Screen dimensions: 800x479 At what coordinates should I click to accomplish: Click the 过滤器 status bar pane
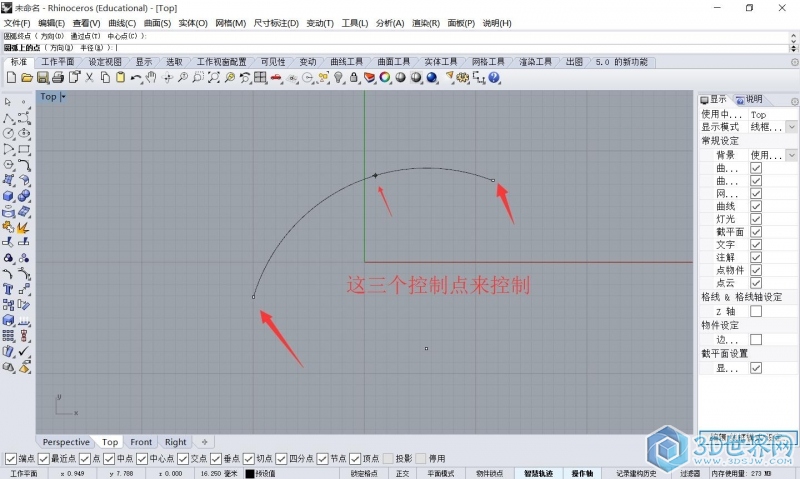pos(689,473)
